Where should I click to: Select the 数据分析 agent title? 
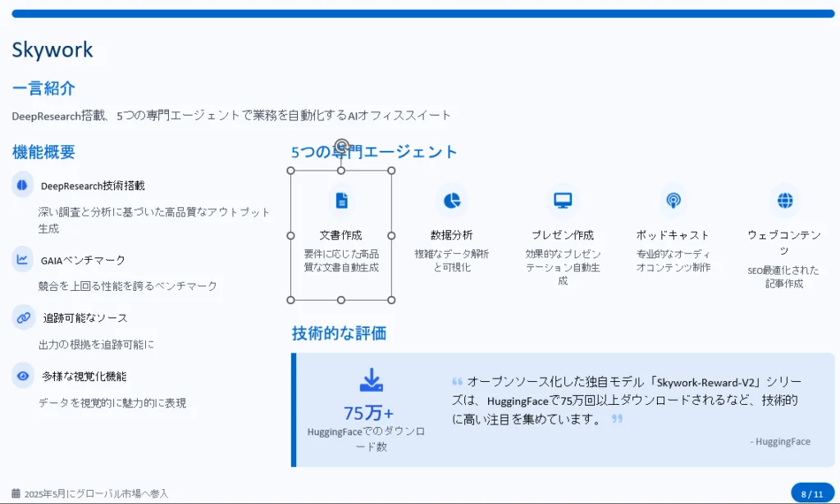point(452,235)
